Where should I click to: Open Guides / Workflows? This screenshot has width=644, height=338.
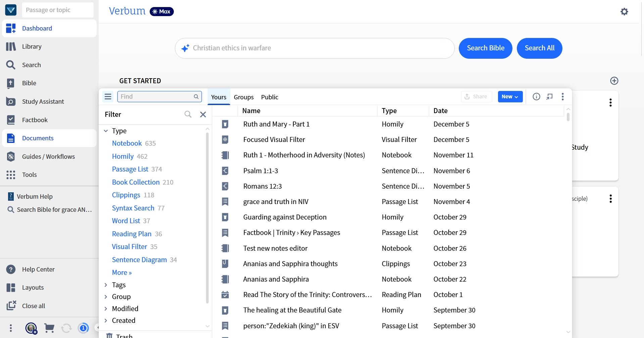pos(49,156)
